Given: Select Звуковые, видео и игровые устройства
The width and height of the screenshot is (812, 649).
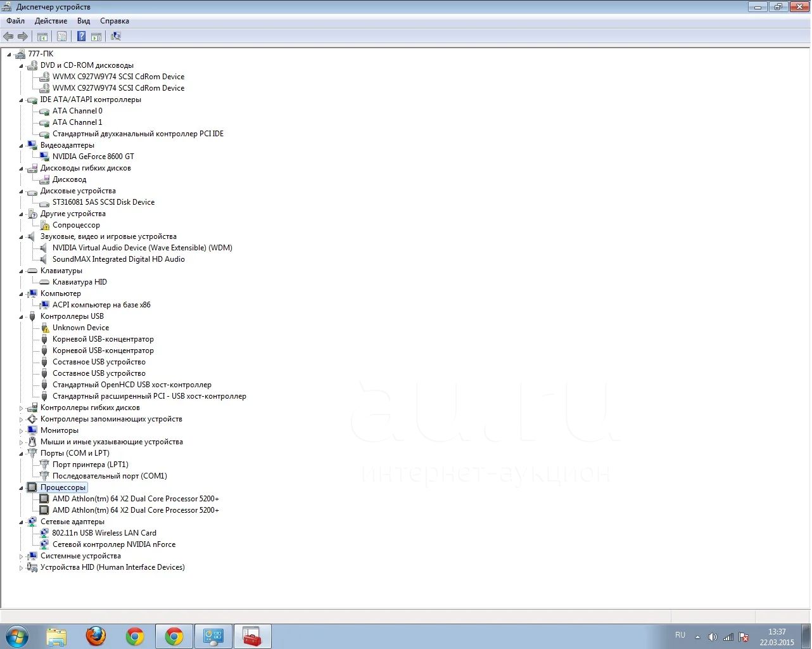Looking at the screenshot, I should pyautogui.click(x=108, y=236).
